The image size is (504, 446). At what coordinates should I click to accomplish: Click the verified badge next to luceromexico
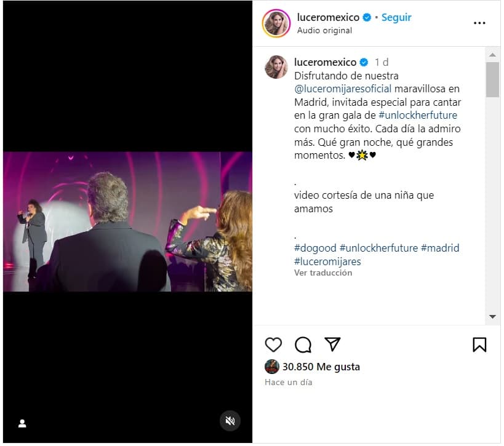pyautogui.click(x=367, y=18)
